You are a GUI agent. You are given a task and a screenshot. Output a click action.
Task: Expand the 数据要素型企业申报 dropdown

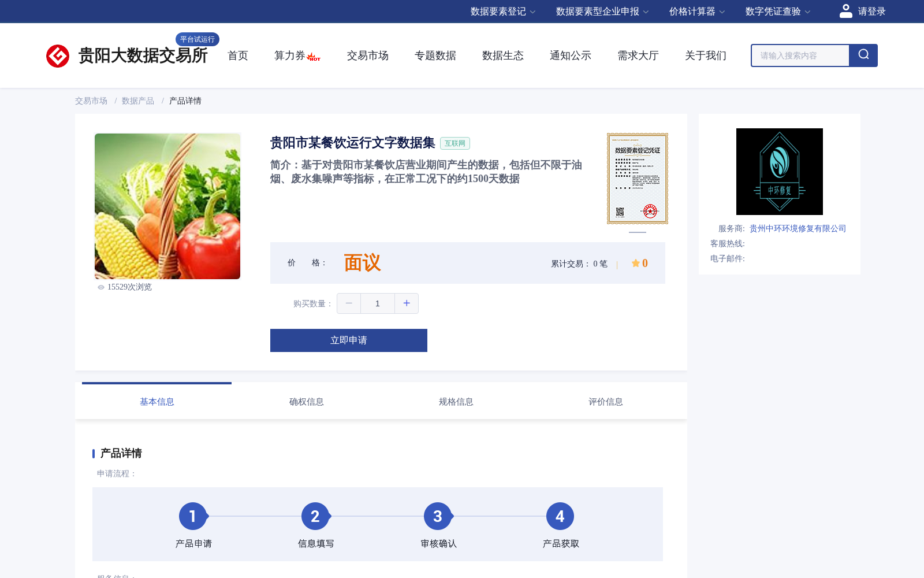(602, 12)
